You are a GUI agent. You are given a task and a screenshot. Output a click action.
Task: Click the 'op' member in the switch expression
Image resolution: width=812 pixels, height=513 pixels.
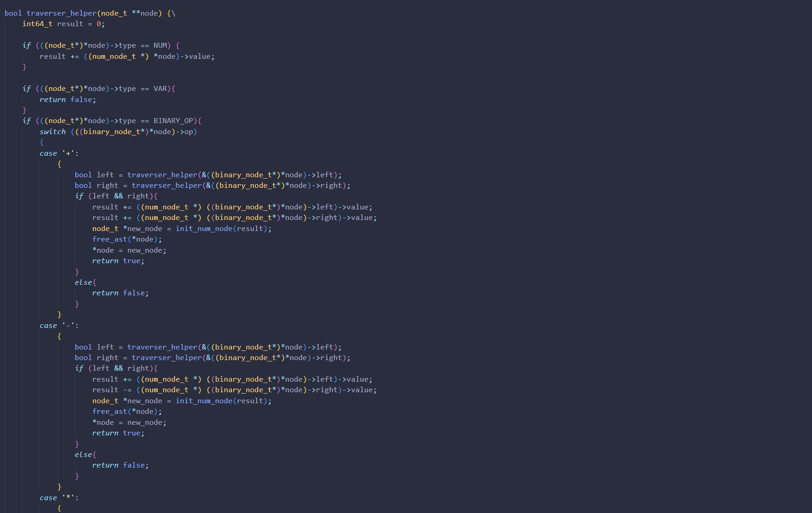[188, 132]
